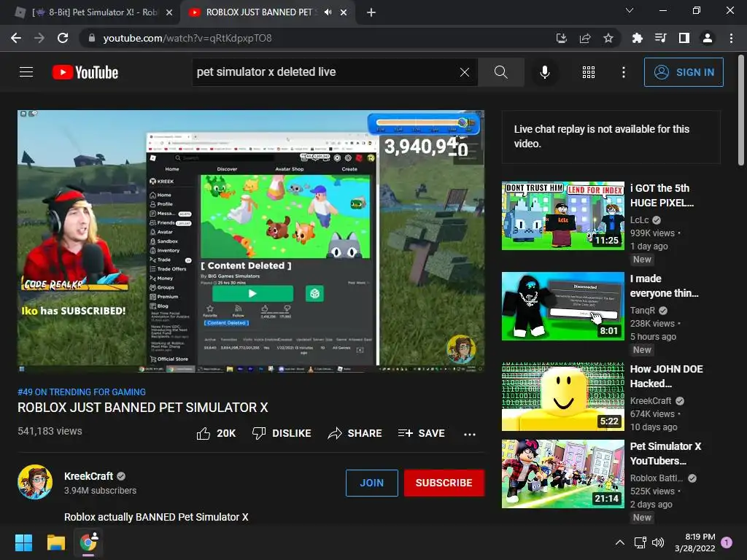
Task: Like the video with thumbs up
Action: coord(216,433)
